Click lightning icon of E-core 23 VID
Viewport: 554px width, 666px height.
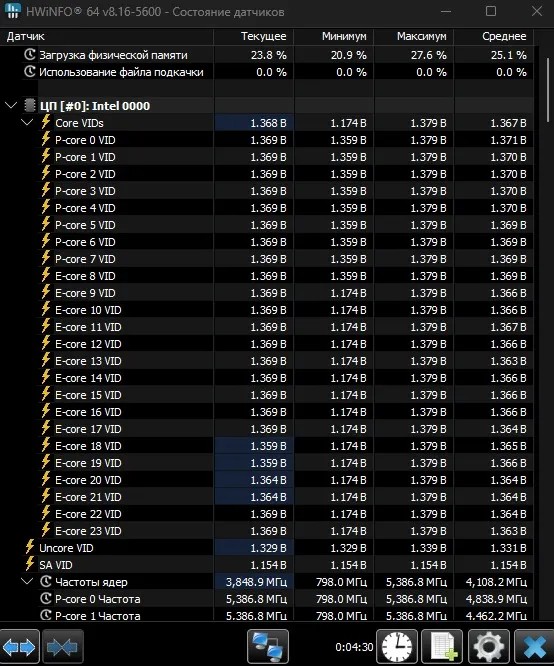click(x=46, y=530)
